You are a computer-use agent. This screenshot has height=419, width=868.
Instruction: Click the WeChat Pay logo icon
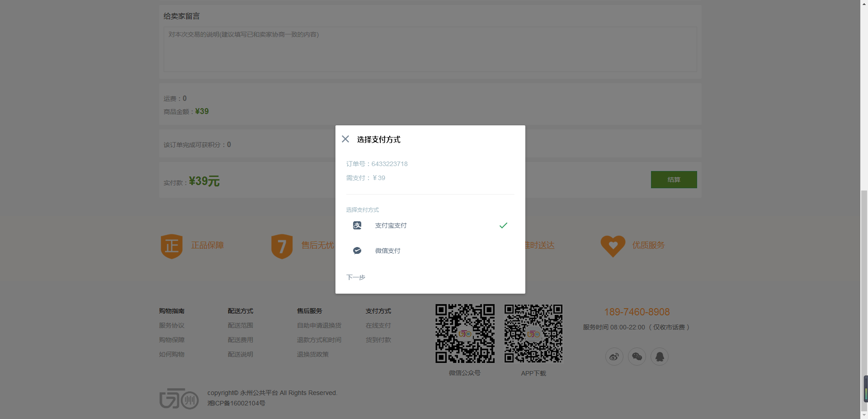coord(357,251)
